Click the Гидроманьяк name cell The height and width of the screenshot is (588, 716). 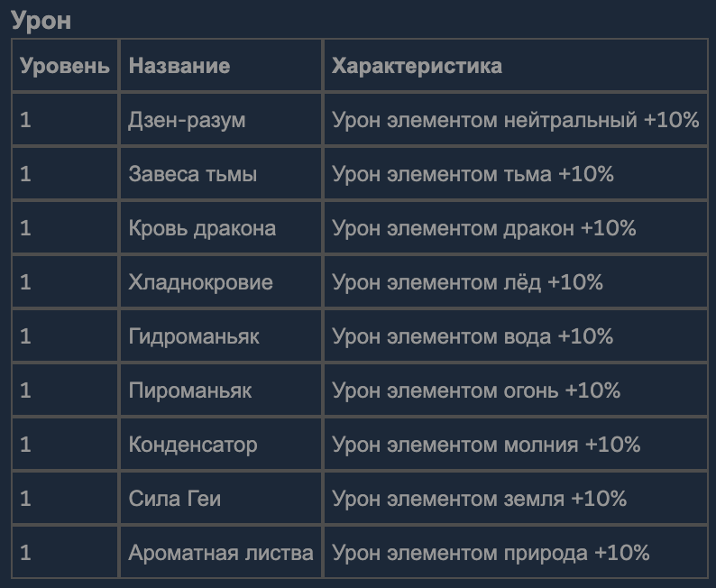[221, 336]
